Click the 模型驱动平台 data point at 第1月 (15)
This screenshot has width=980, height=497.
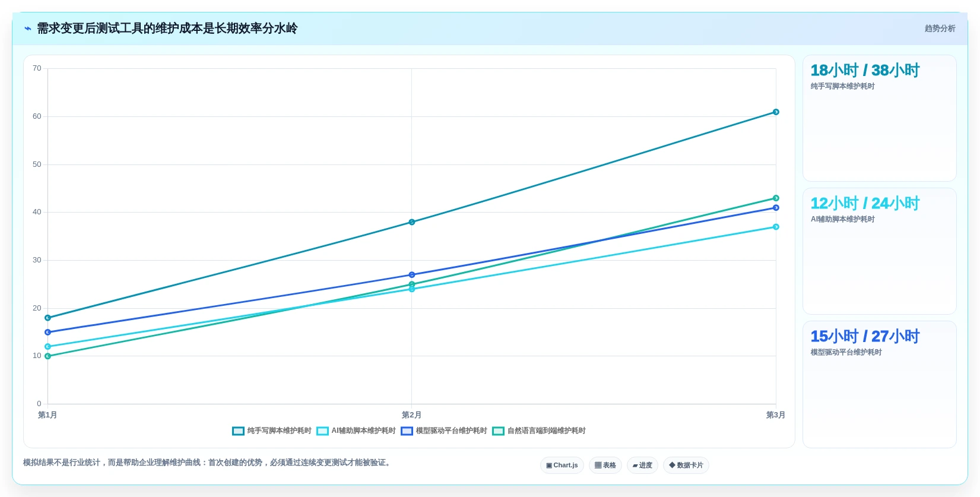(47, 333)
